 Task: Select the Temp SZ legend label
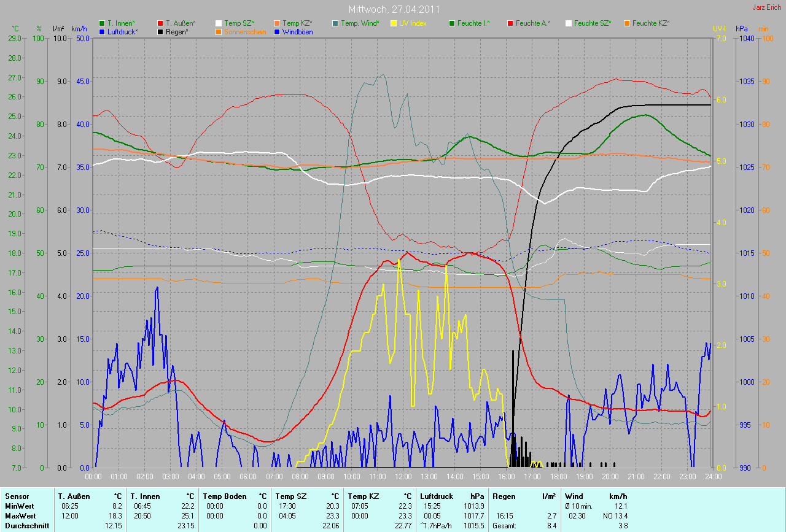tap(239, 23)
